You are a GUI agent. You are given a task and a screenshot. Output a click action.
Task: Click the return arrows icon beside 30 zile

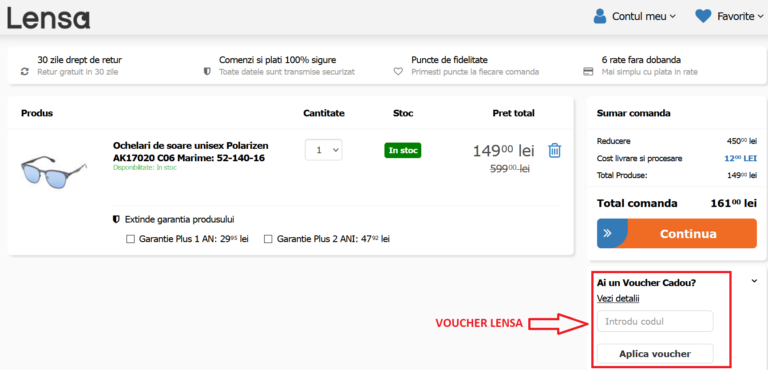tap(25, 72)
